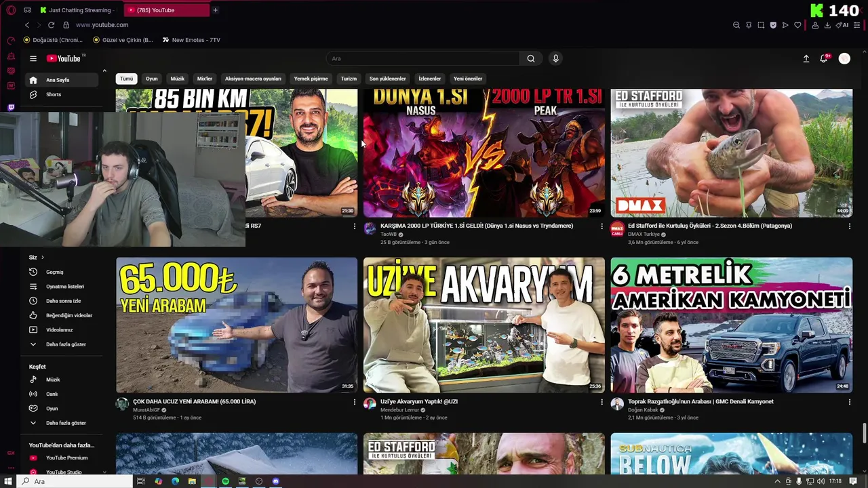Viewport: 868px width, 488px height.
Task: Open options for GMC Denali Kamyonet video
Action: pyautogui.click(x=849, y=402)
